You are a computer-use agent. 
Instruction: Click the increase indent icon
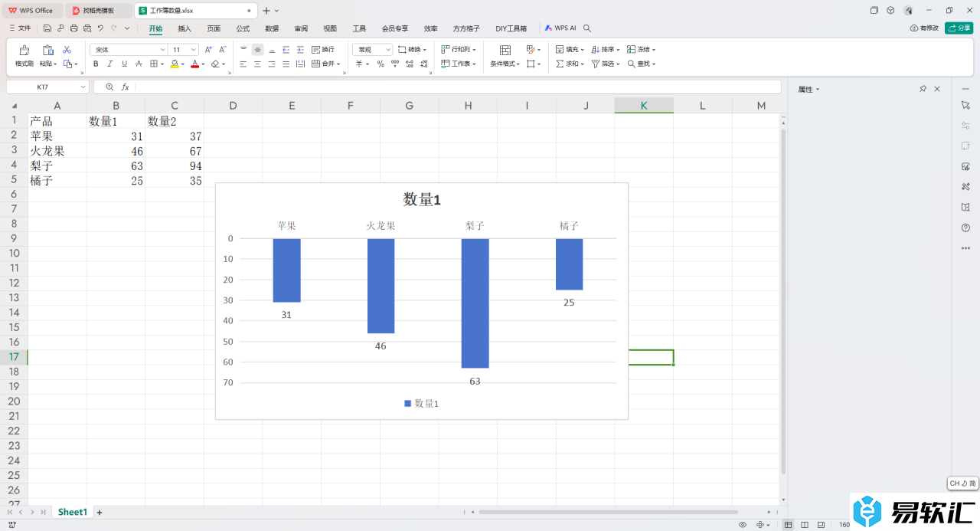pyautogui.click(x=299, y=49)
